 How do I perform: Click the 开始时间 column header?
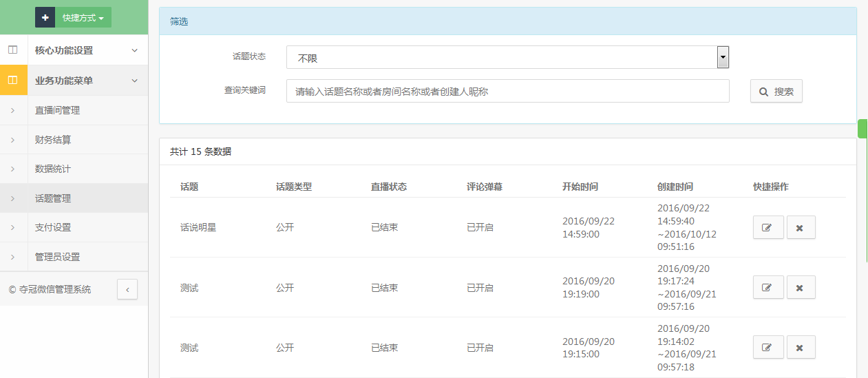580,187
